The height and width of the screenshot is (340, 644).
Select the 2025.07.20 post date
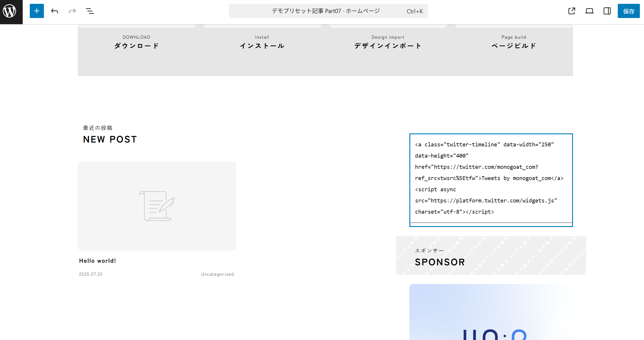pyautogui.click(x=91, y=274)
